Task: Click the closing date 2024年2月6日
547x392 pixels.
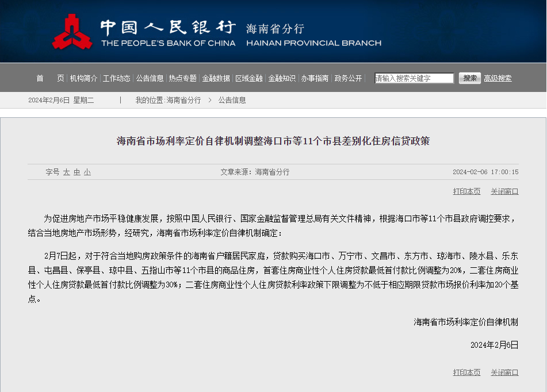Action: point(494,345)
